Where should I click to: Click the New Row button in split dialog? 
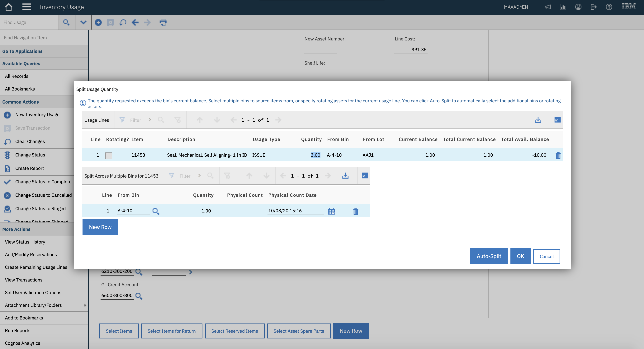(x=100, y=227)
